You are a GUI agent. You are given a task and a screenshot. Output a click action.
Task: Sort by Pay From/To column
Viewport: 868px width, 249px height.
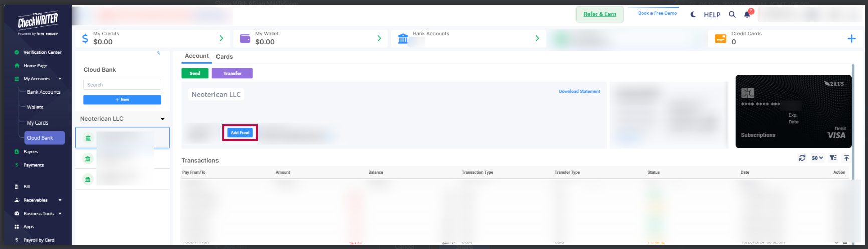point(194,172)
